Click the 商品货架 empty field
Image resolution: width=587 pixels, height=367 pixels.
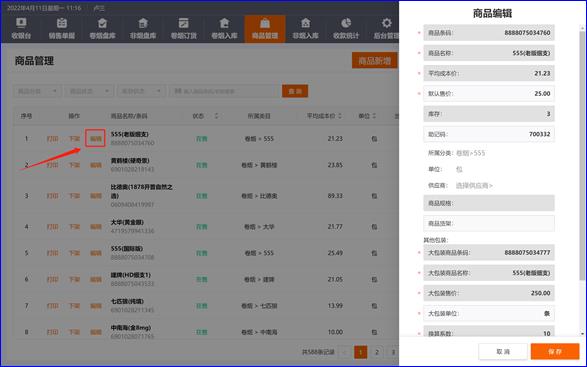coord(489,224)
